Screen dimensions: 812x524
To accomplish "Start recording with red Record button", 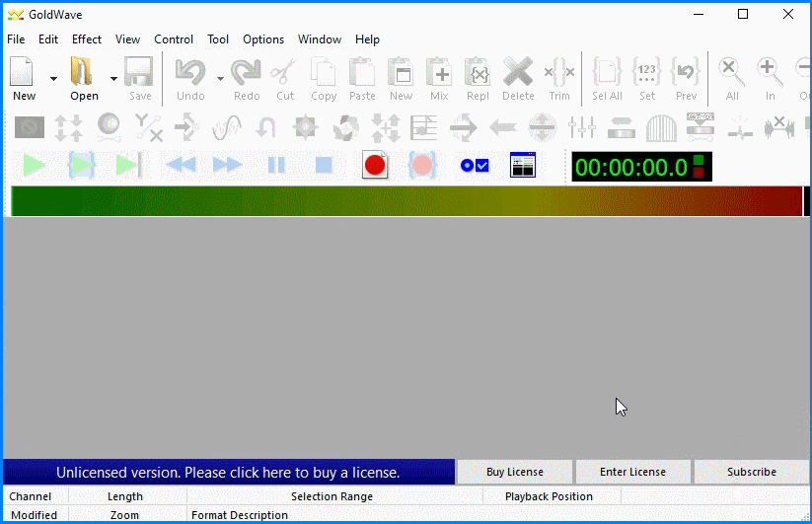I will (375, 165).
